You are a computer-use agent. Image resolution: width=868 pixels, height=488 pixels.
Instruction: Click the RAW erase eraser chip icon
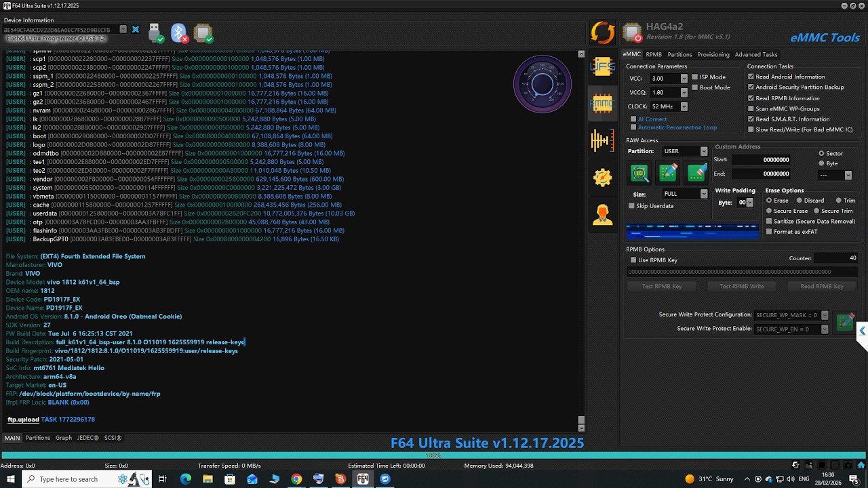696,173
